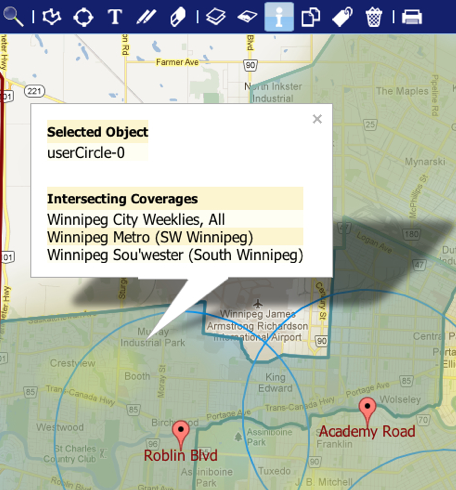Viewport: 456px width, 490px height.
Task: Click the Farmer Ave road label
Action: [177, 62]
